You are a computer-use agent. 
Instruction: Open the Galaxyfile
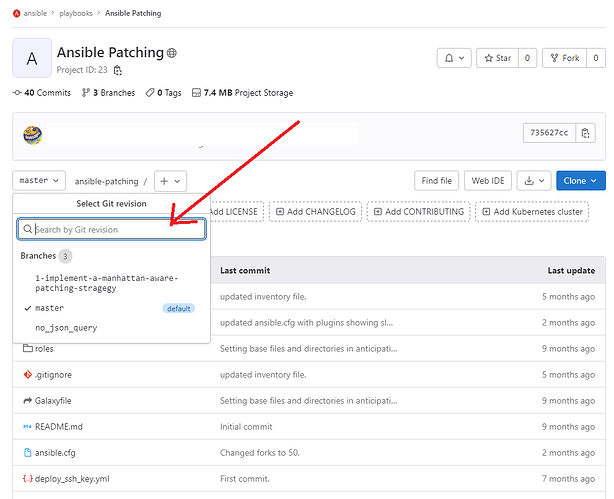tap(53, 401)
